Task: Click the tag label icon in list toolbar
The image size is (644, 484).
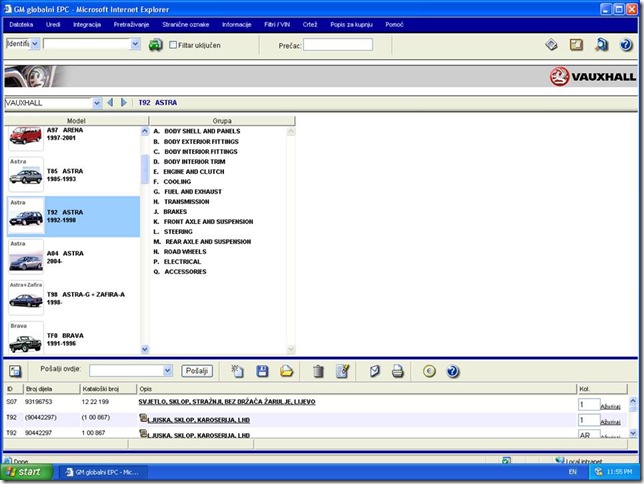Action: coord(374,371)
